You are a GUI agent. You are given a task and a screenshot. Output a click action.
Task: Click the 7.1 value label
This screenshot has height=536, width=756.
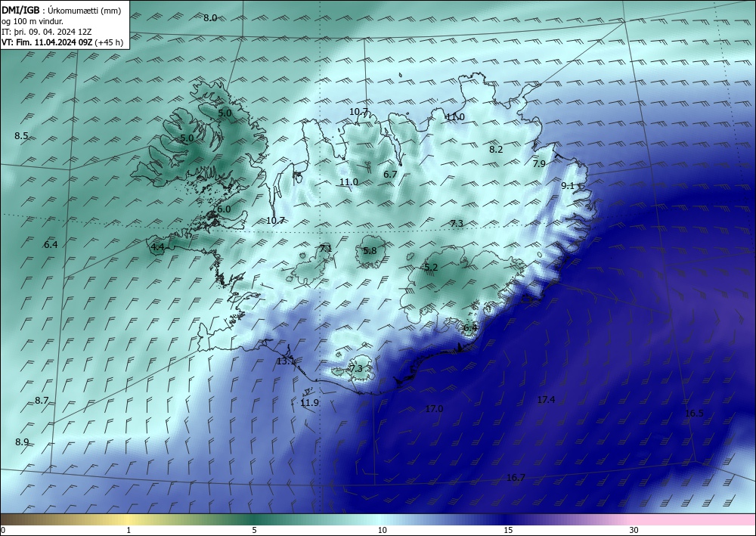[326, 248]
